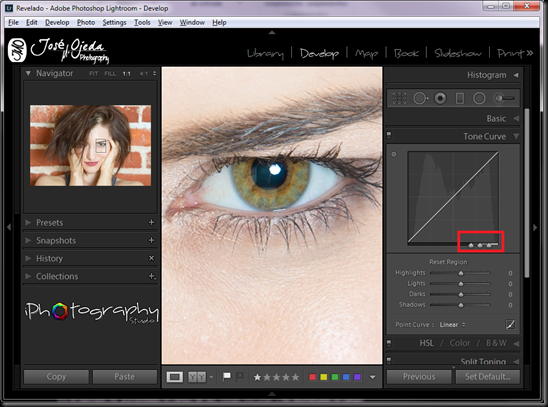Set the photo as rejected
Image resolution: width=548 pixels, height=407 pixels.
point(240,376)
